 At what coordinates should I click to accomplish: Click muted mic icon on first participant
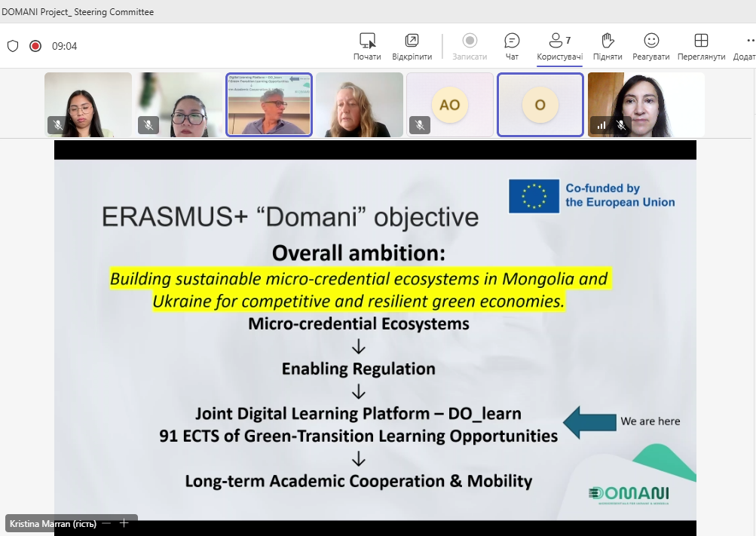[x=57, y=125]
